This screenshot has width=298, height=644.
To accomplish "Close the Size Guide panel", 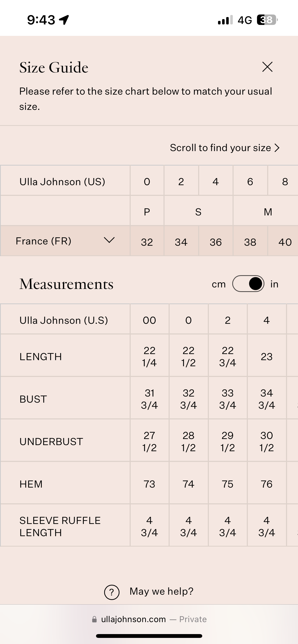I will coord(267,67).
